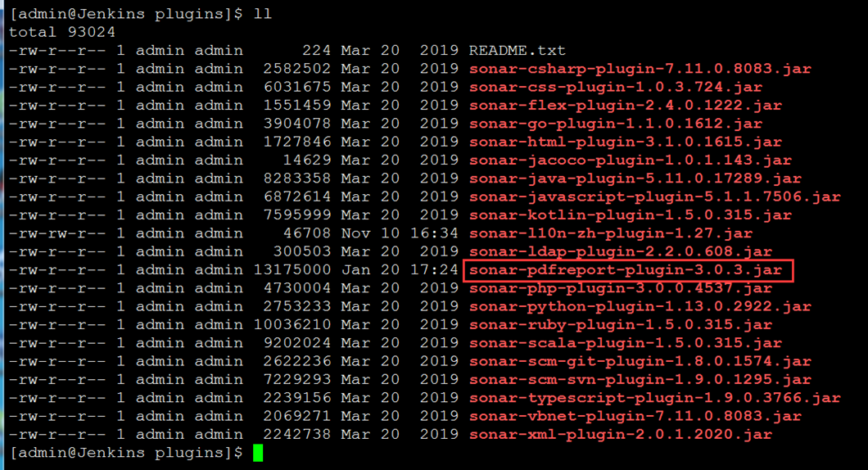
Task: Click sonar-css-plugin-1.0.3.724.jar filename
Action: pyautogui.click(x=616, y=87)
